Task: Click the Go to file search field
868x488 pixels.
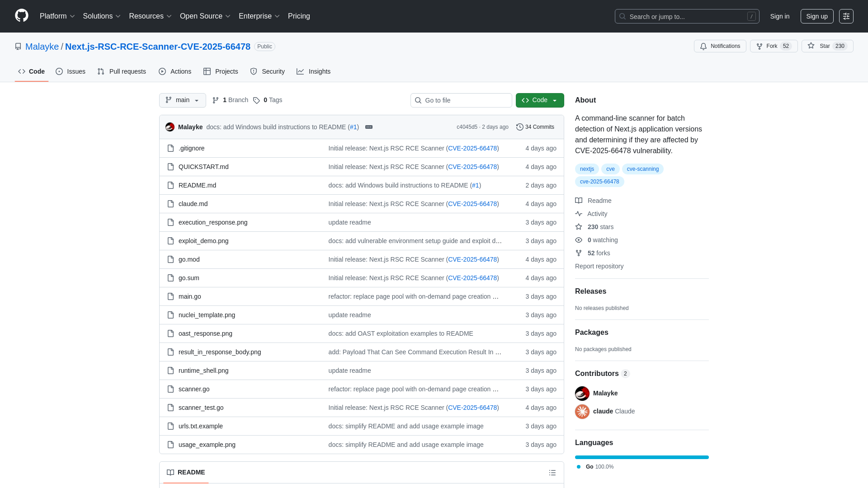Action: (461, 100)
